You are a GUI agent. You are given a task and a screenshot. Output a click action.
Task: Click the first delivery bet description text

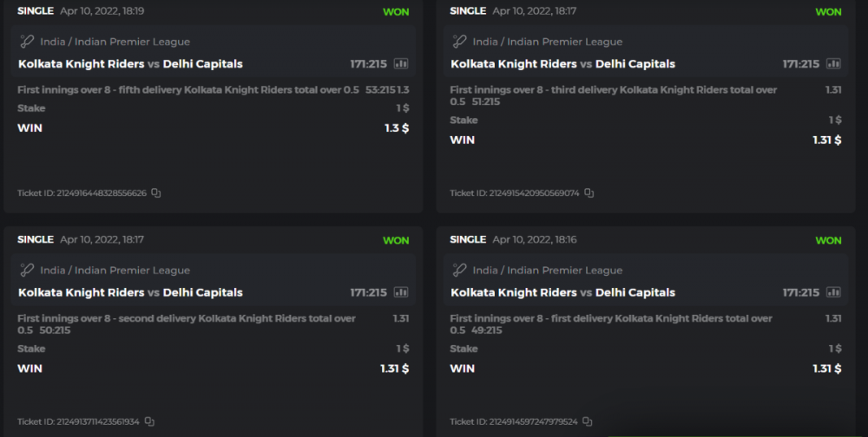(x=611, y=319)
